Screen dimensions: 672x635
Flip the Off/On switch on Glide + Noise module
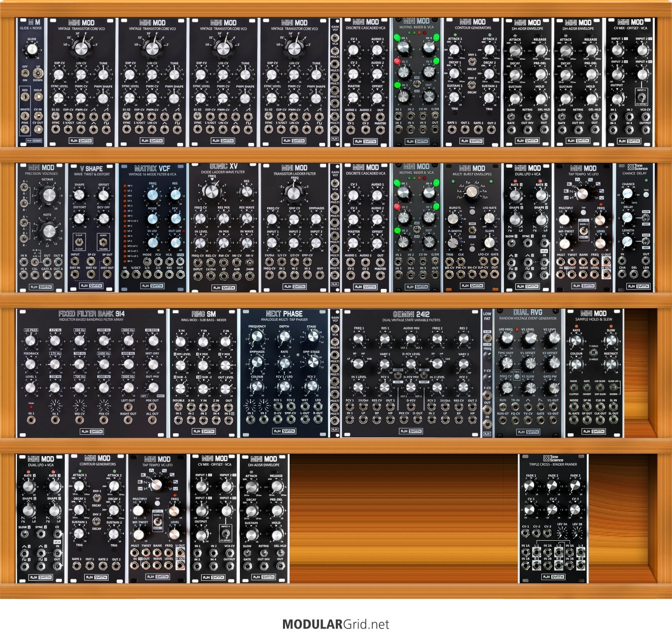tap(25, 73)
